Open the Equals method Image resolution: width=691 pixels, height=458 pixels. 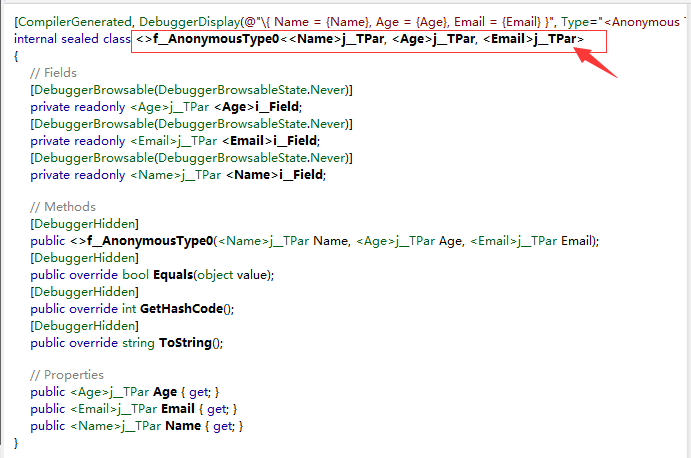[173, 275]
